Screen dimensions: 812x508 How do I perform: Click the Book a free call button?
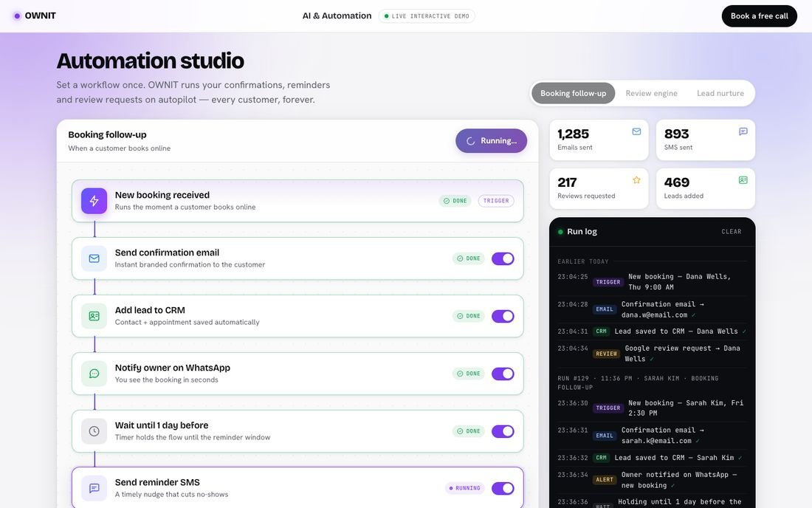pyautogui.click(x=759, y=16)
